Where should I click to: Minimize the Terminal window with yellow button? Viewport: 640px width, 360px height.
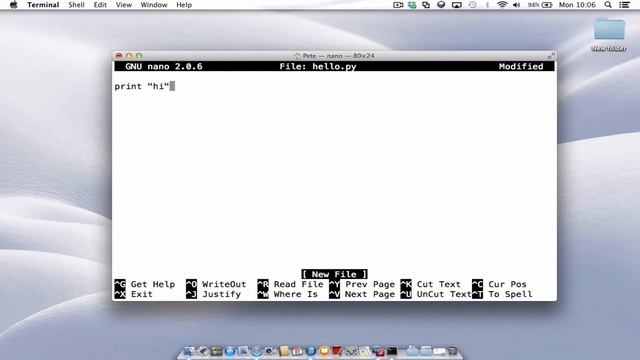[x=129, y=56]
